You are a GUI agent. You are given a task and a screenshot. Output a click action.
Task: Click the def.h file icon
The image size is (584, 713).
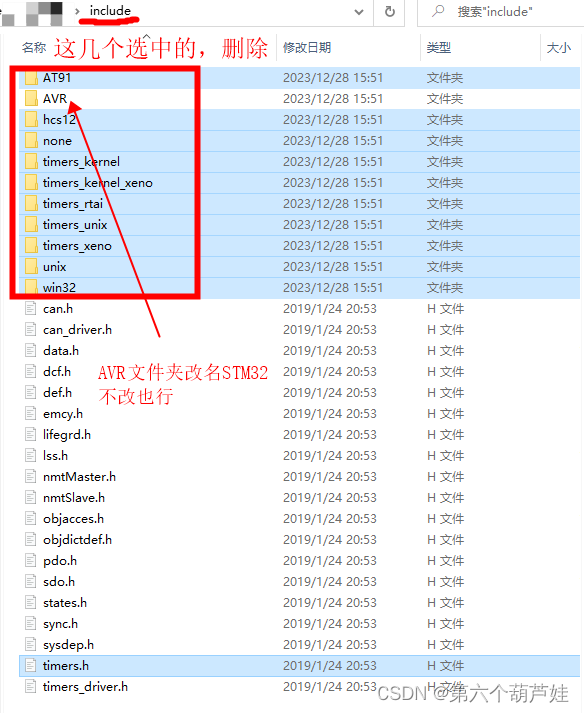(30, 392)
